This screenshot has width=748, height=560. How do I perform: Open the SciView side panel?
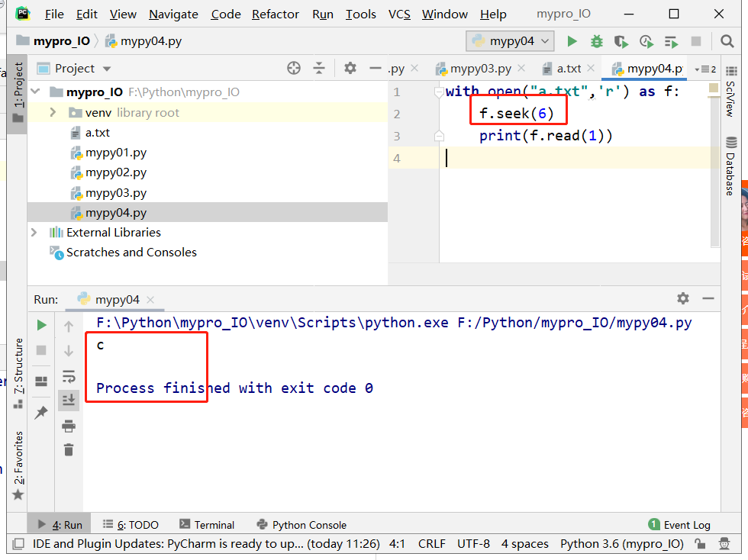[x=730, y=91]
